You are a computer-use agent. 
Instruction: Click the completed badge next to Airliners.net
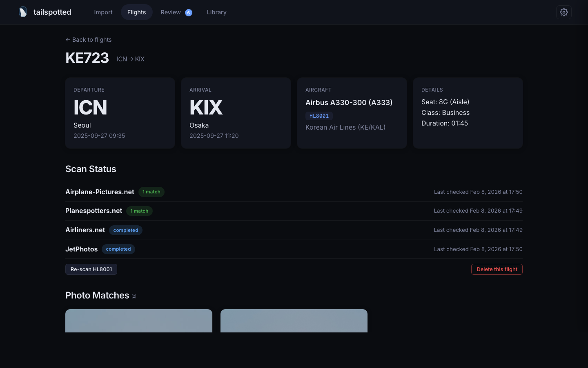coord(125,230)
